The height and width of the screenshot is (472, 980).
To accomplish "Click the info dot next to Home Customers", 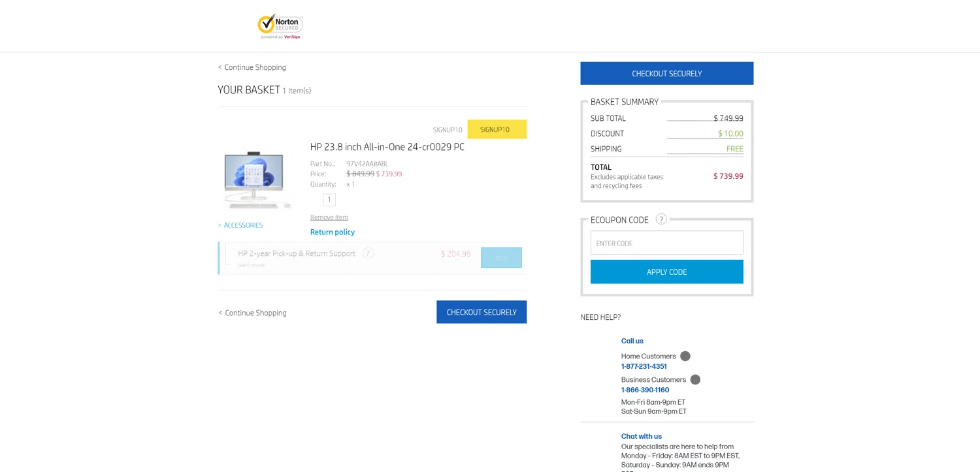I will coord(685,356).
